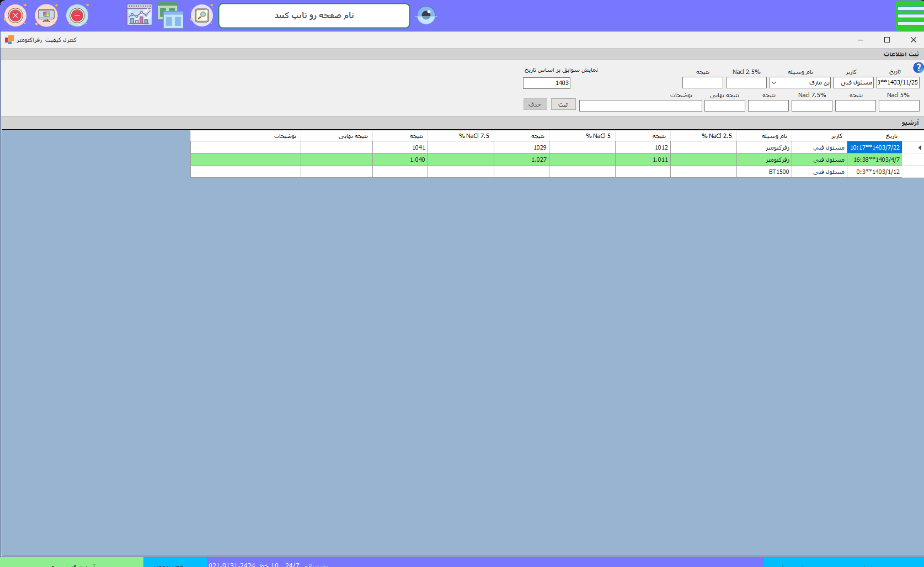
Task: Click the row selector arrow of first record
Action: tap(919, 147)
